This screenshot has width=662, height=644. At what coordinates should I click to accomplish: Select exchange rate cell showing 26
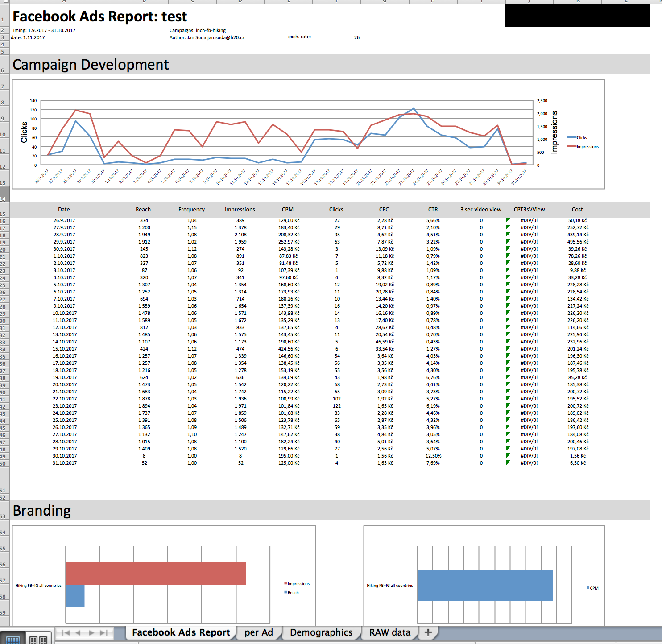pos(357,37)
